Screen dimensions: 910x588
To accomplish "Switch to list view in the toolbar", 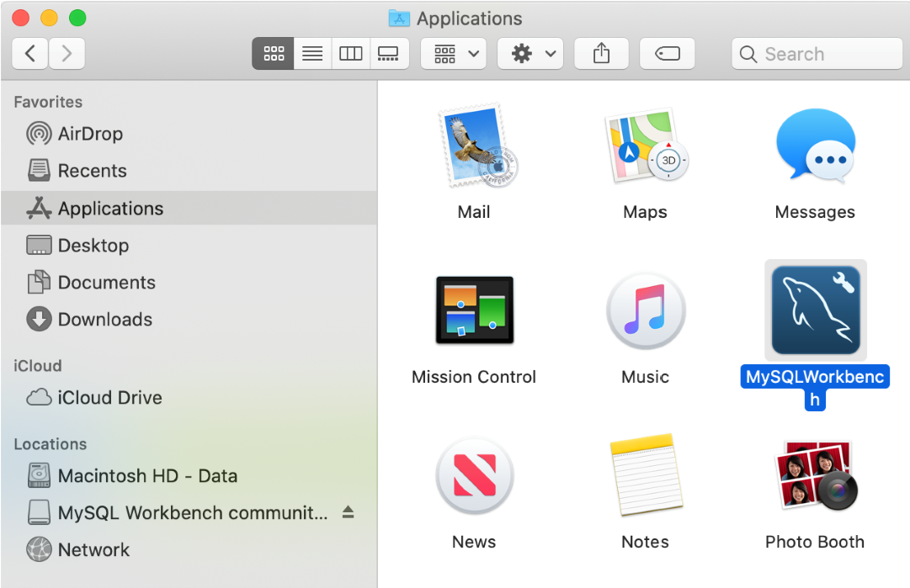I will tap(311, 53).
